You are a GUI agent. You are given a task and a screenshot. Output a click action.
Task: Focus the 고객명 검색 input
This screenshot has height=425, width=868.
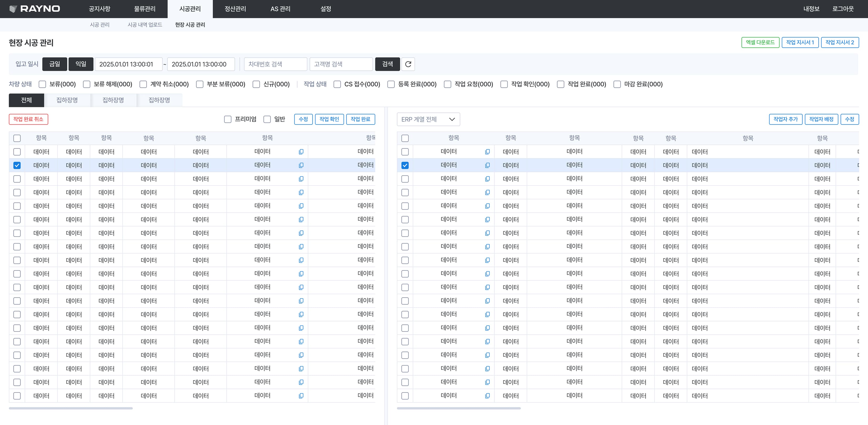pos(341,64)
